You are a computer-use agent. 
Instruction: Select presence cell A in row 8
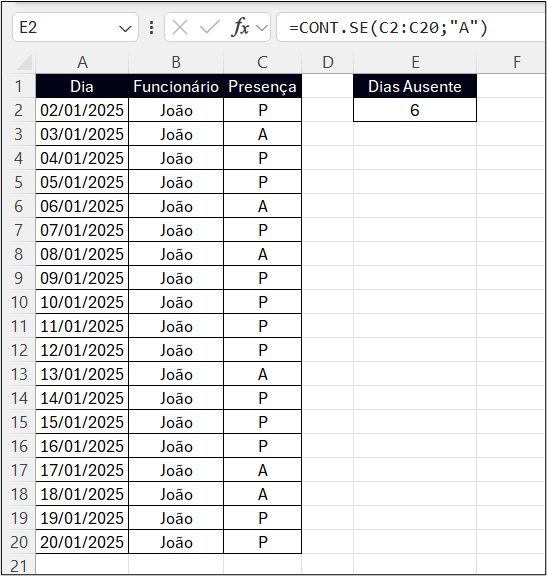[262, 254]
